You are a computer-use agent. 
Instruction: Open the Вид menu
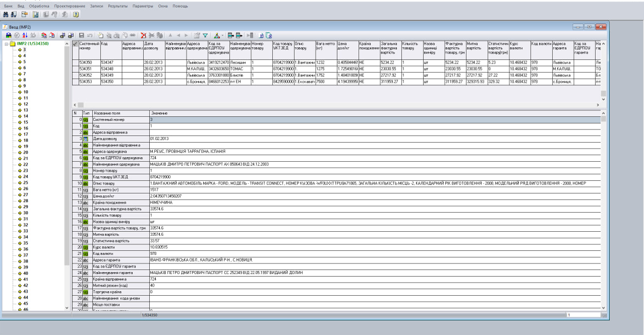[x=21, y=6]
